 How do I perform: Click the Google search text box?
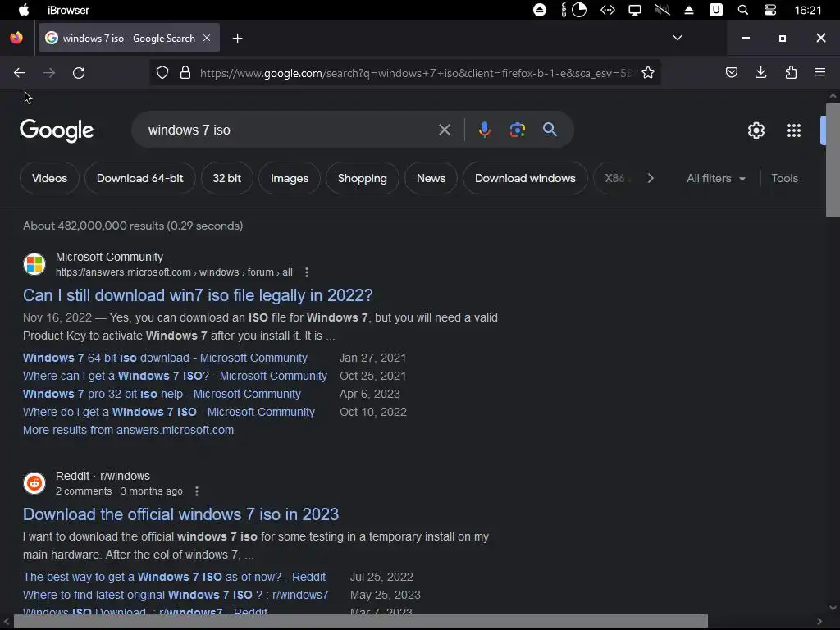tap(290, 130)
